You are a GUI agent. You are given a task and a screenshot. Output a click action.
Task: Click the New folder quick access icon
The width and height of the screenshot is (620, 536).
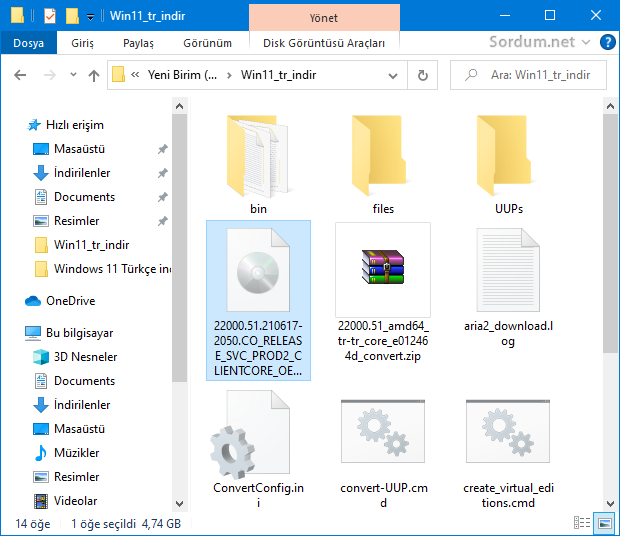[x=72, y=16]
